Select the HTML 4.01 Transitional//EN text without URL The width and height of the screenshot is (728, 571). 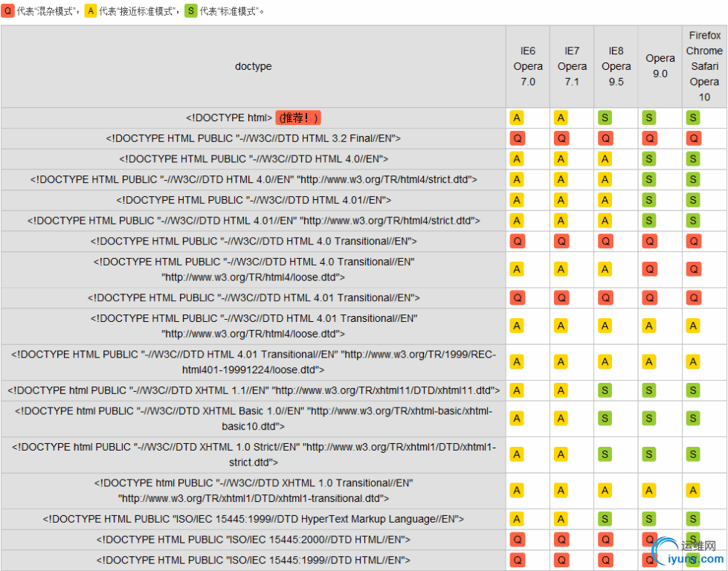coord(254,297)
